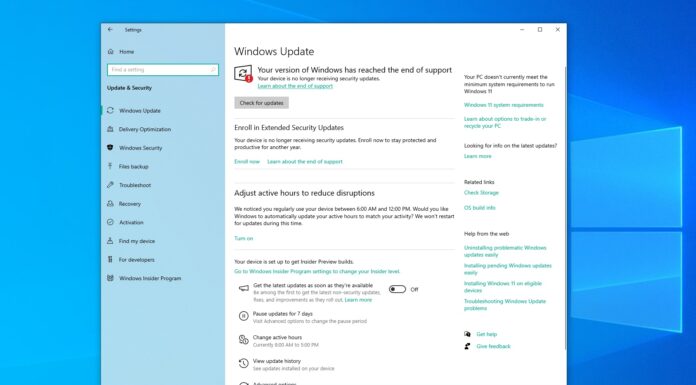
Task: Click the Get help link
Action: coord(486,334)
